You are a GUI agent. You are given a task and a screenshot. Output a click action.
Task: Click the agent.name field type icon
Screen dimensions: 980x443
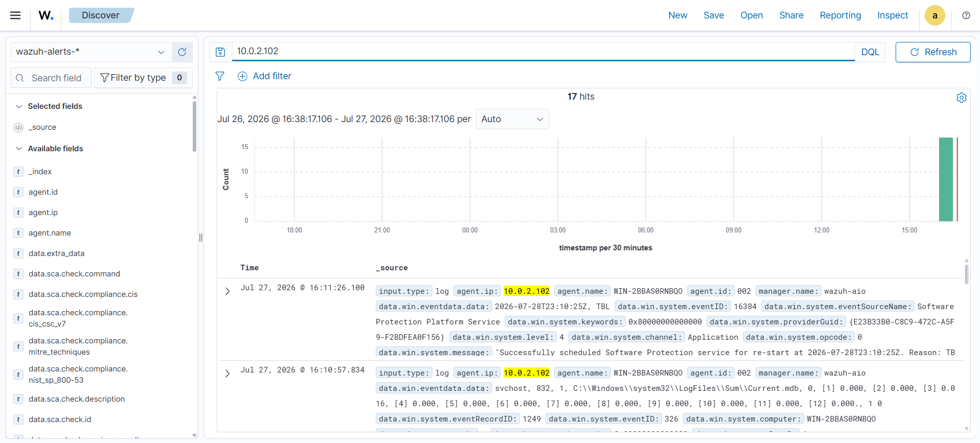click(x=18, y=233)
